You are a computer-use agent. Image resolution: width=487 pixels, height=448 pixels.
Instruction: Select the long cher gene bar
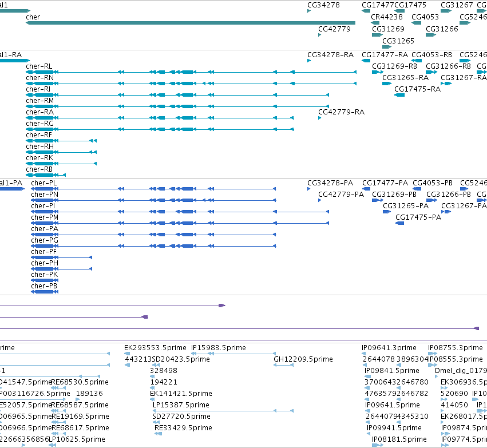[x=191, y=23]
